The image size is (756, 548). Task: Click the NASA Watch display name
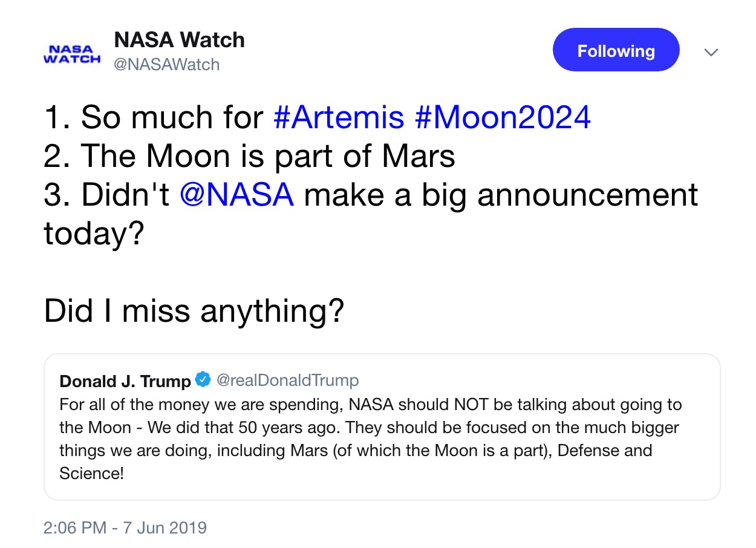[x=179, y=40]
